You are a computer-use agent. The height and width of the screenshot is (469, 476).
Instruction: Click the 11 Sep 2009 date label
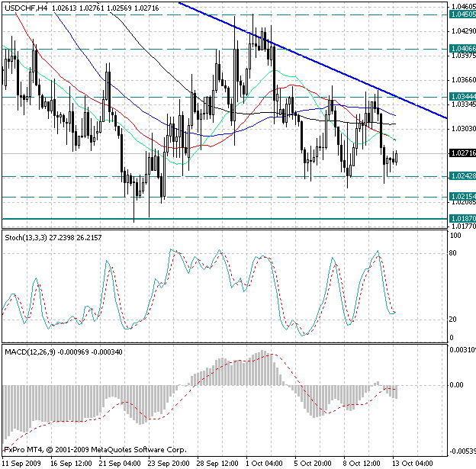21,463
